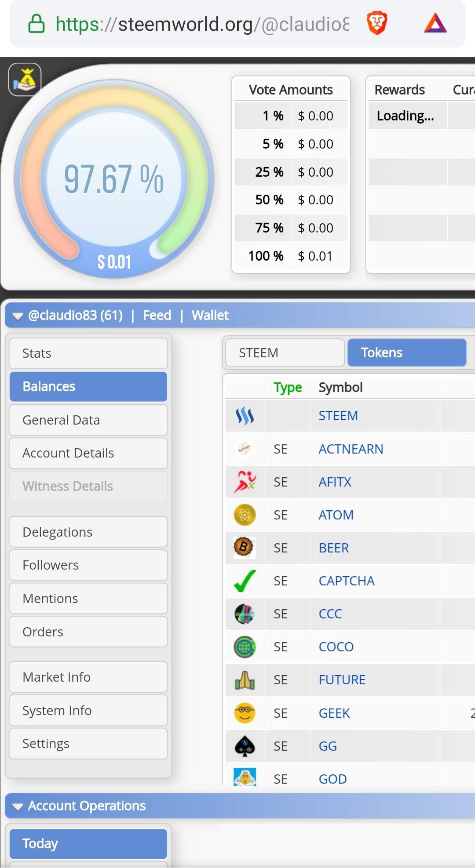
Task: Click the Brave Shields lion icon
Action: point(377,24)
